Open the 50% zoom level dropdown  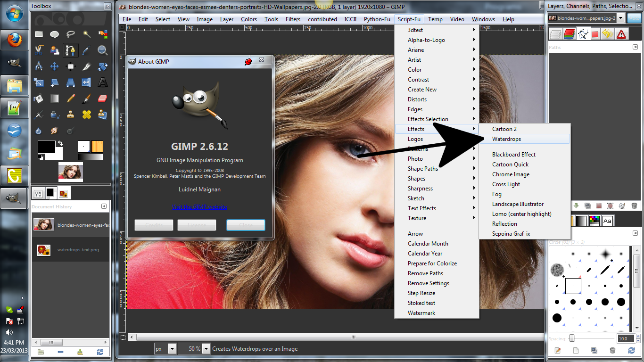click(206, 349)
